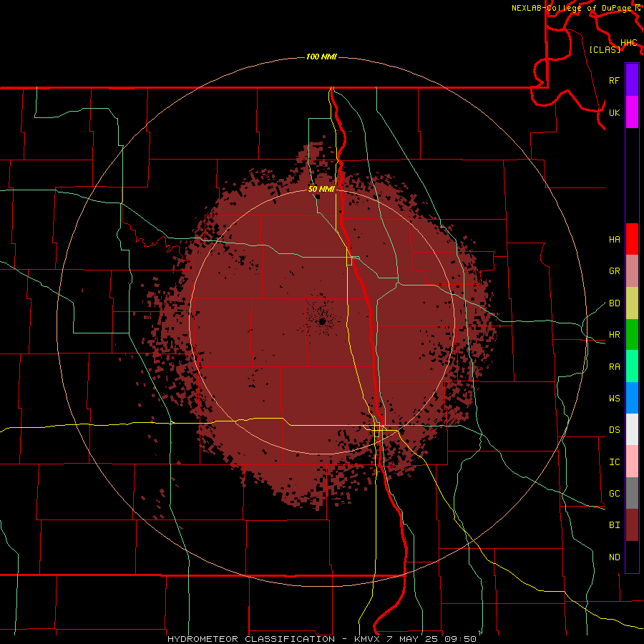Image resolution: width=644 pixels, height=644 pixels.
Task: Click the GR legend label
Action: [614, 271]
